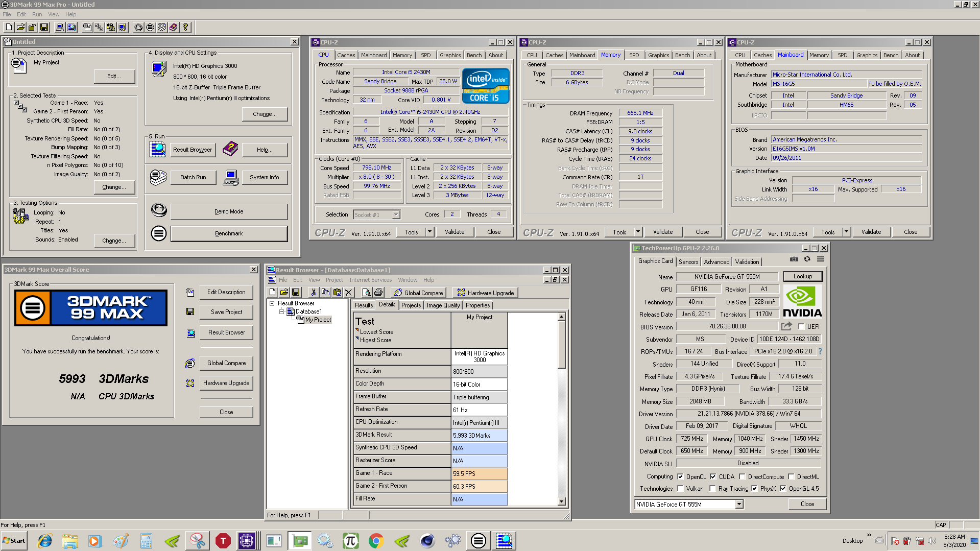Collapse the Result Browser tree root
Screen dimensions: 980x551
(273, 303)
